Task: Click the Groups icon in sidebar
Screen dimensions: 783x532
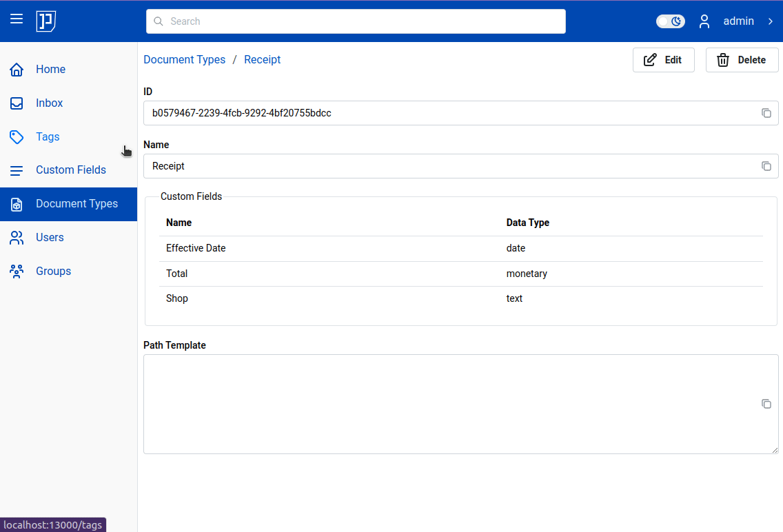Action: (17, 272)
